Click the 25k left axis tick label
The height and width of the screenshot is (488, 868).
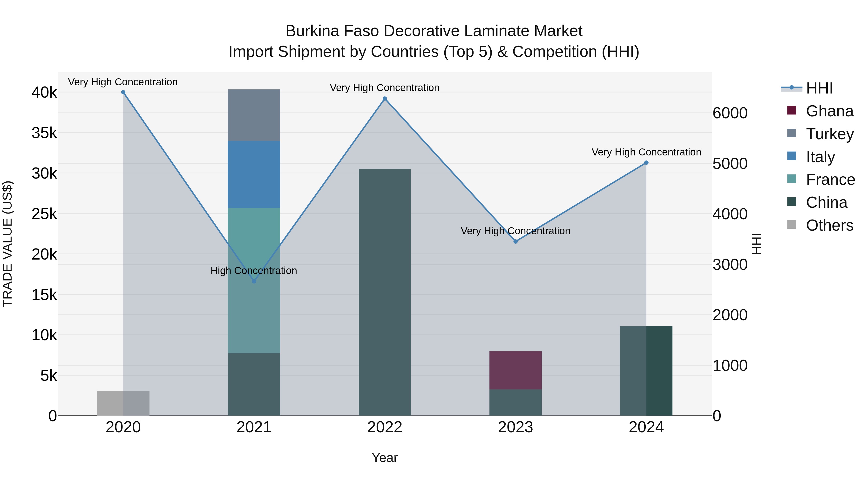pyautogui.click(x=44, y=214)
